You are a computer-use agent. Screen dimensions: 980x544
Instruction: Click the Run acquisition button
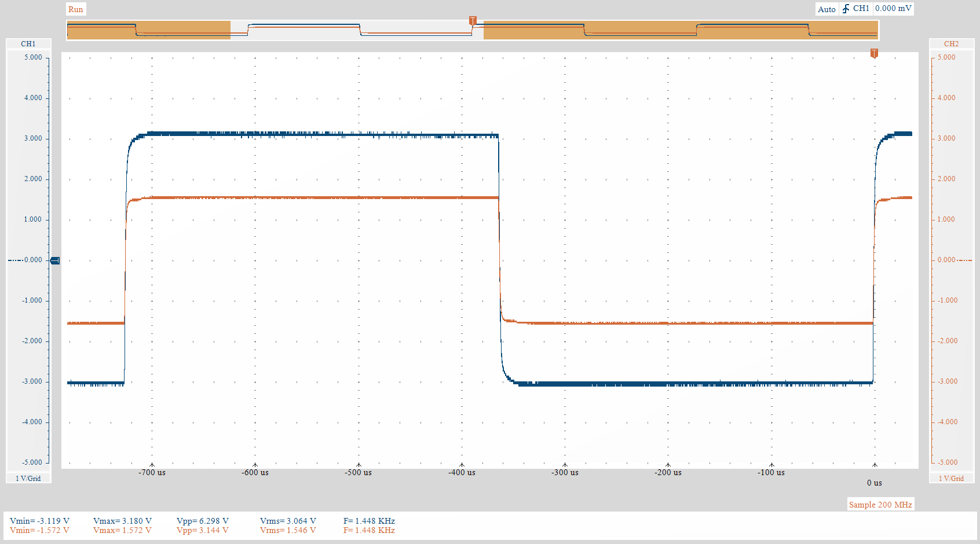coord(76,9)
